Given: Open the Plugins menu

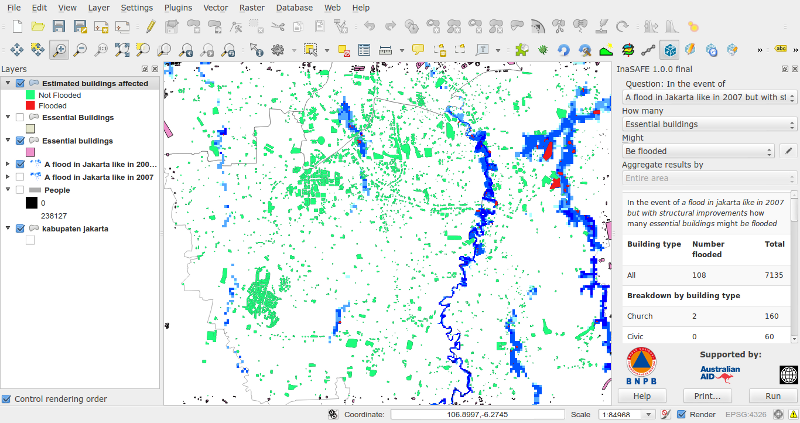Looking at the screenshot, I should tap(178, 8).
